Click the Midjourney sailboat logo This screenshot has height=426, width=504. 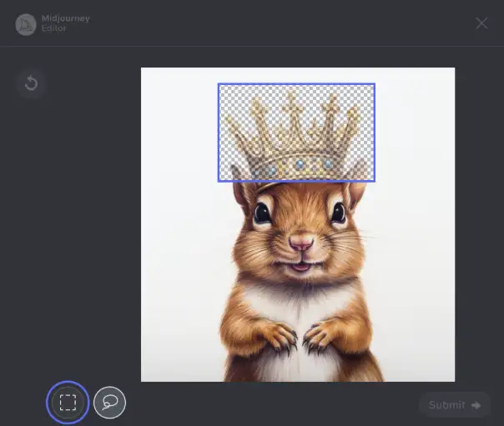(x=26, y=24)
